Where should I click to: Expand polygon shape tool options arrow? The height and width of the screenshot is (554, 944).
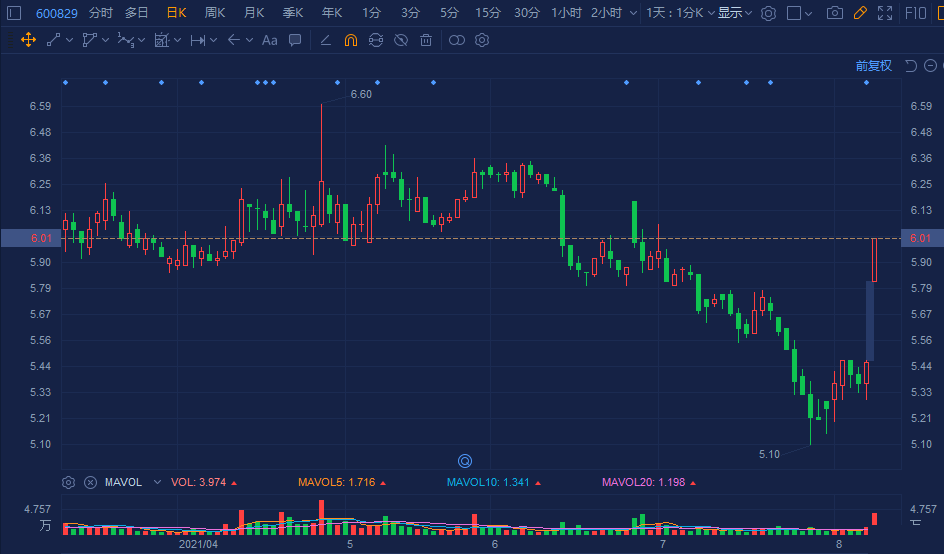coord(105,40)
